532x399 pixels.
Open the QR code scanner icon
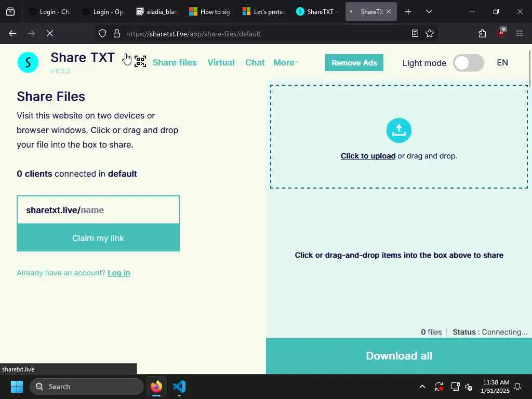(140, 61)
